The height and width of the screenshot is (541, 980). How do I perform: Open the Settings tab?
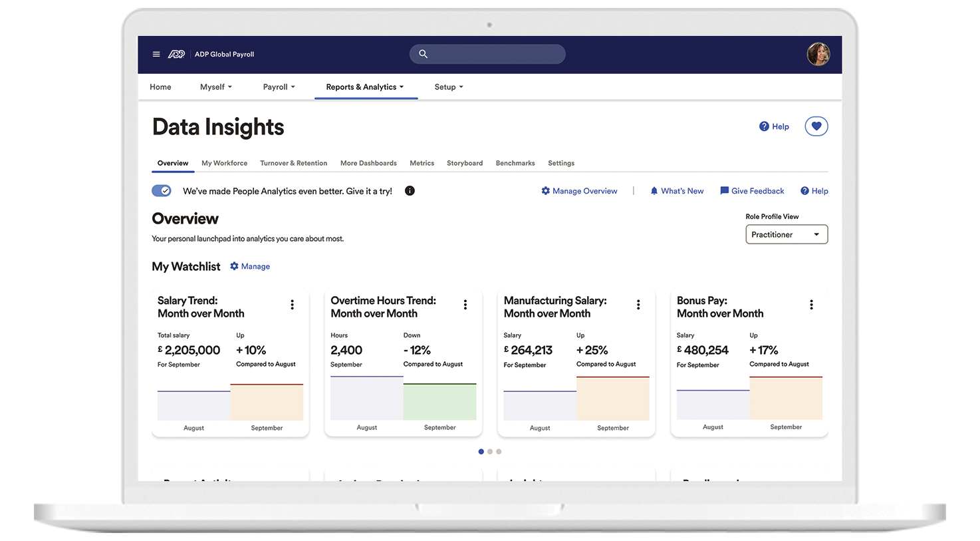click(x=561, y=163)
